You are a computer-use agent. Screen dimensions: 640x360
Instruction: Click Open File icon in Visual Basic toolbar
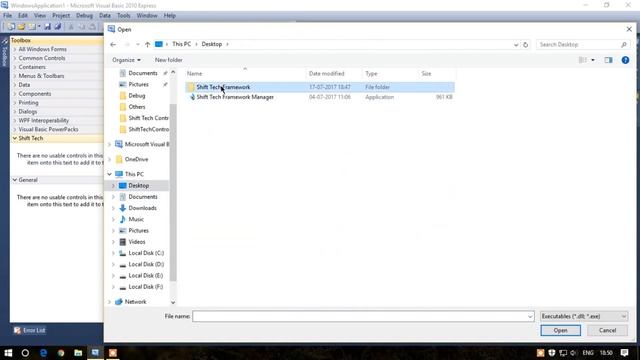21,27
